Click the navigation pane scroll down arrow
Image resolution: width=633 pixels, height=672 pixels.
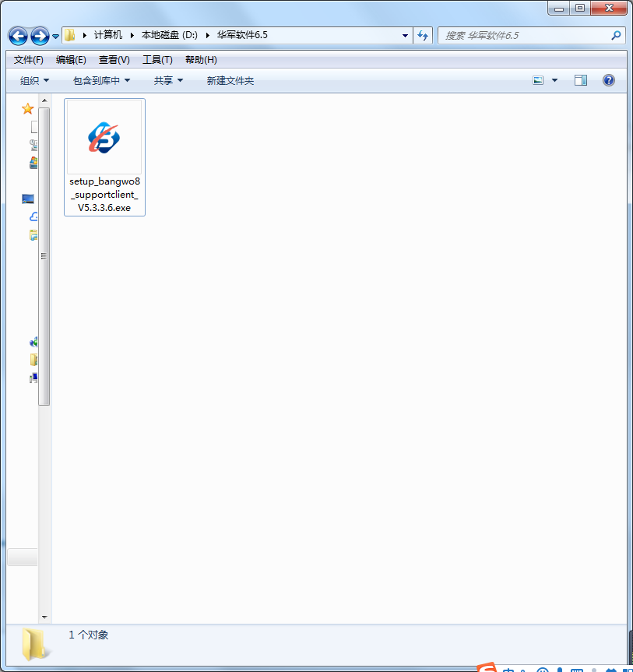[44, 617]
